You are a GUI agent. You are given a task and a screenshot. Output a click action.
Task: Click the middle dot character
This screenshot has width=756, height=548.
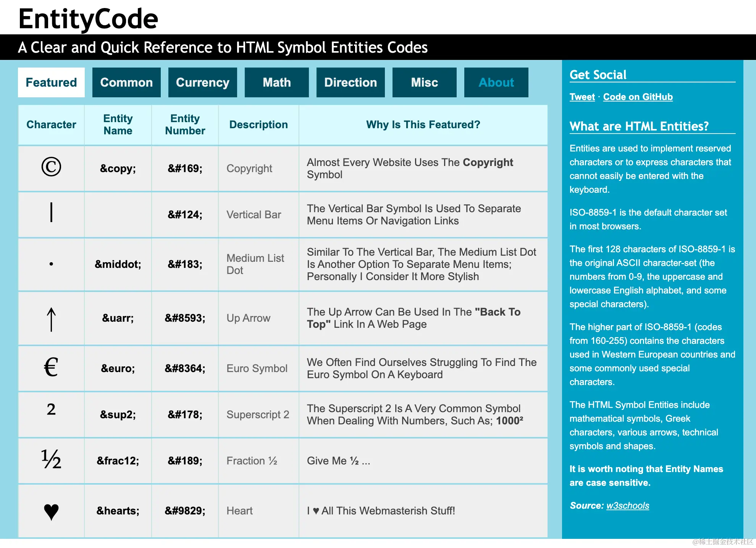point(51,264)
